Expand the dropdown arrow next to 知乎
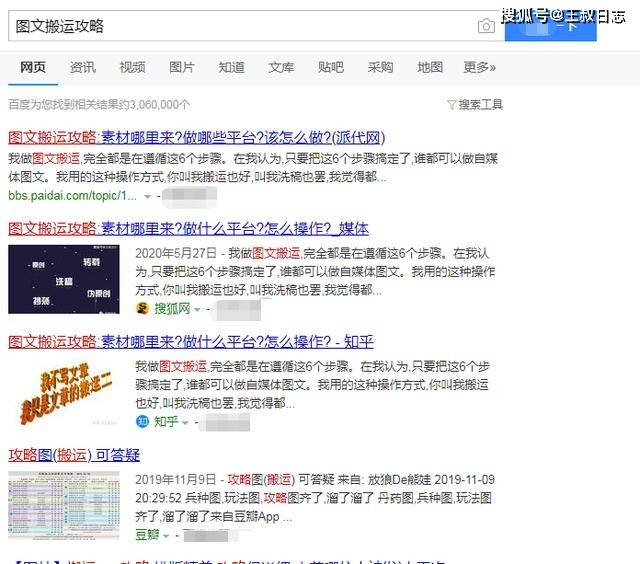 185,422
